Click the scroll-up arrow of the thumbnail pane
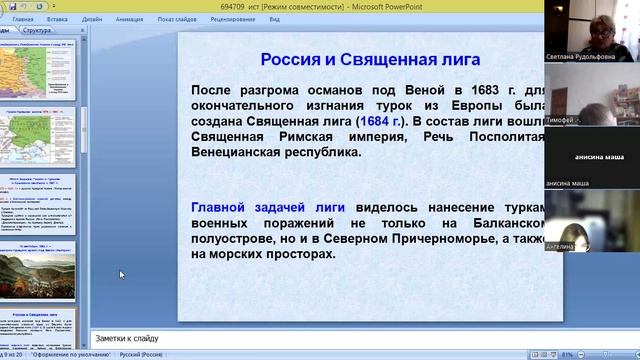The height and width of the screenshot is (360, 640). (84, 40)
